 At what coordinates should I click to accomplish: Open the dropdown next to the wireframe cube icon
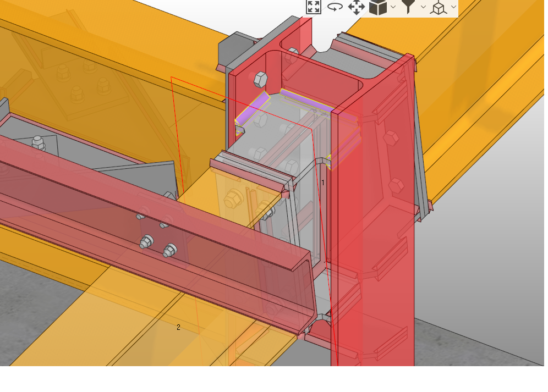tap(453, 7)
